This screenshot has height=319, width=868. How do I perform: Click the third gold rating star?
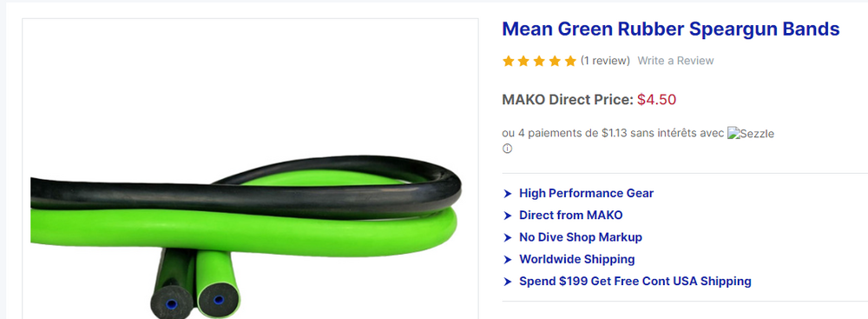click(539, 61)
